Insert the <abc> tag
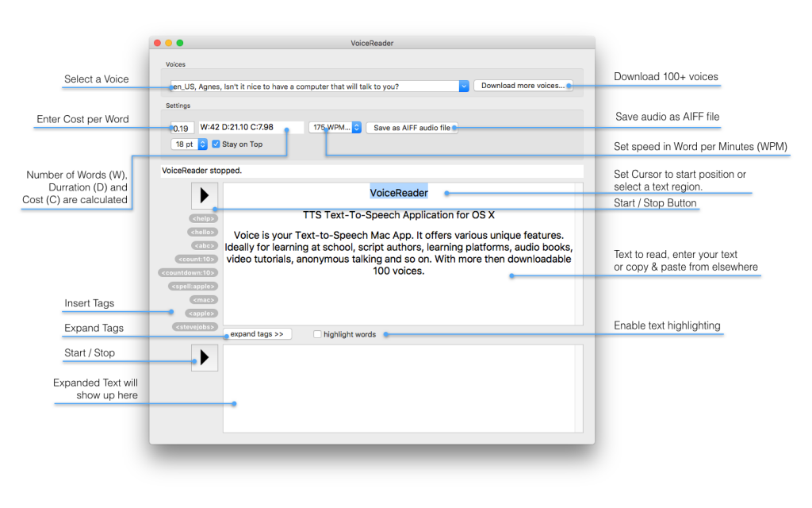Screen dimensions: 812x508 (204, 246)
